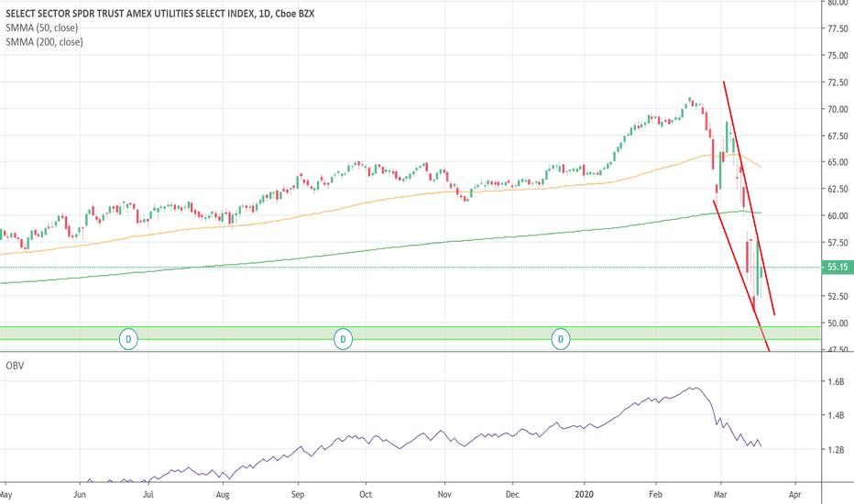Select the SMMA (200, close) indicator label
This screenshot has height=504, width=854.
44,42
